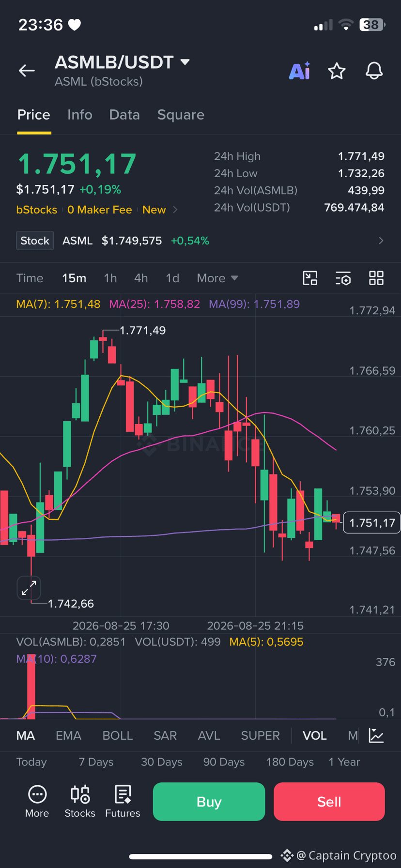Tap the MA(25) 1.758,82 legend
The height and width of the screenshot is (868, 401).
(154, 304)
